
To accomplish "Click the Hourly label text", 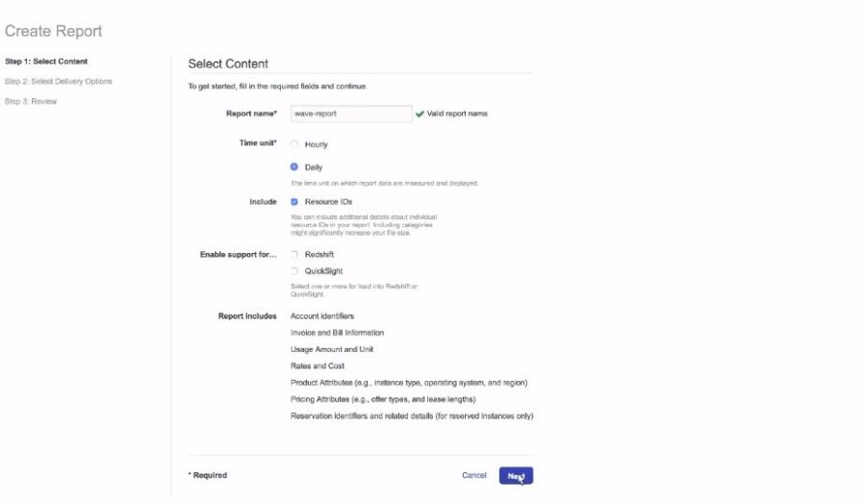I will (316, 144).
